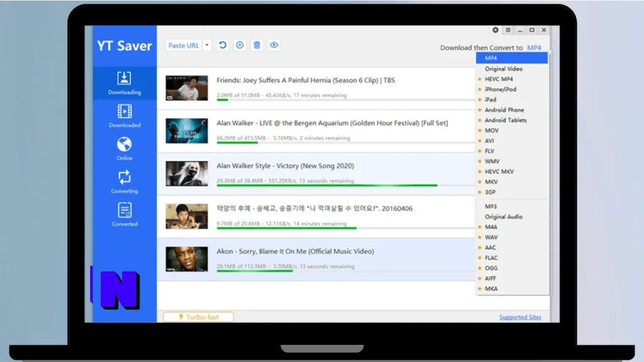Select WMV format
Image resolution: width=644 pixels, height=362 pixels.
tap(512, 162)
